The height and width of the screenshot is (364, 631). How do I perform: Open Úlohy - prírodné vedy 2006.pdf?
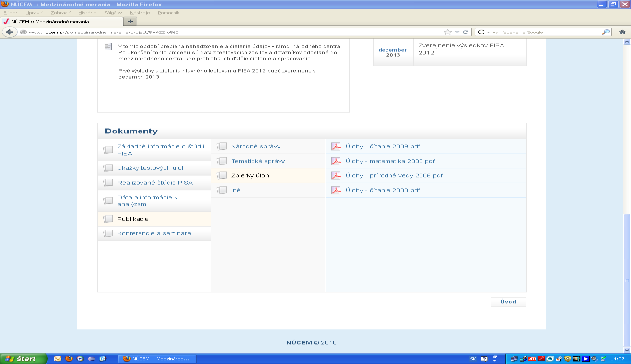tap(394, 175)
